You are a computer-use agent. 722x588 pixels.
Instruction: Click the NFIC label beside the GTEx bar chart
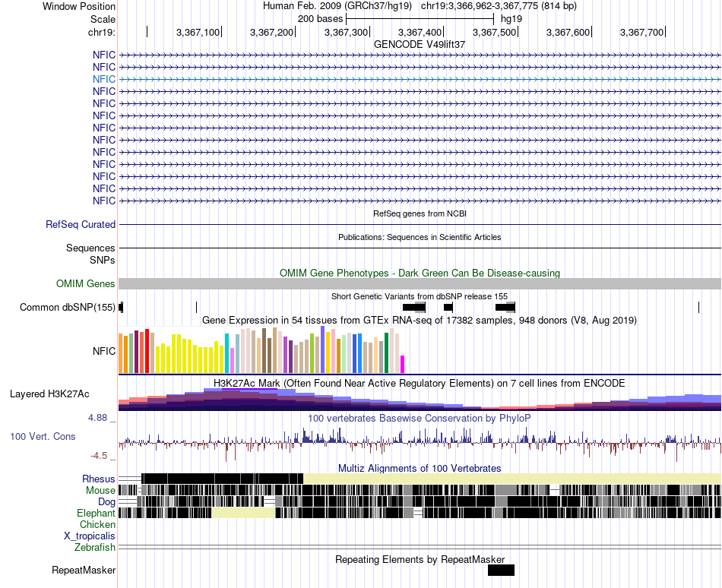point(103,351)
